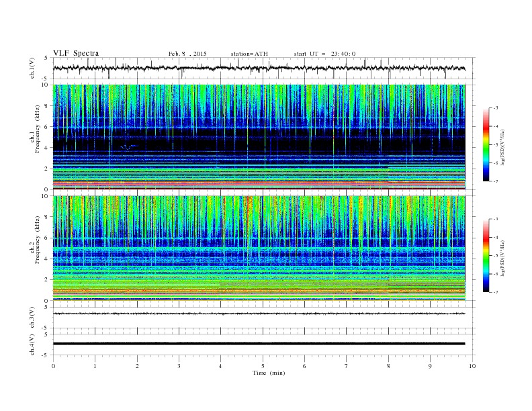Click the "VLF Spectra" title text
532x411 pixels.
coord(76,53)
